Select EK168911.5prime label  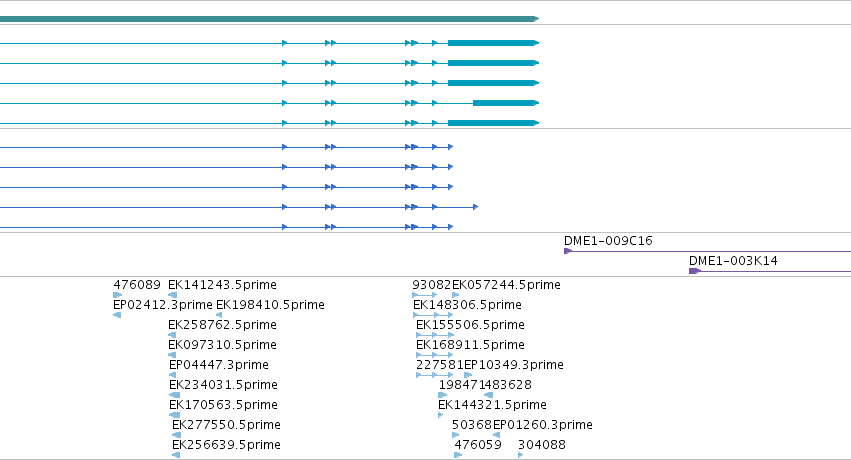click(470, 345)
